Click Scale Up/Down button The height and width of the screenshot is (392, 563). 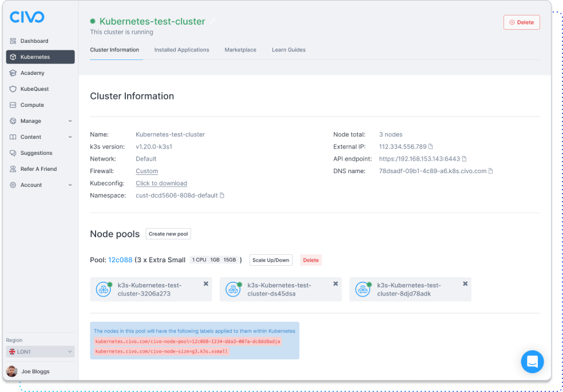tap(271, 260)
